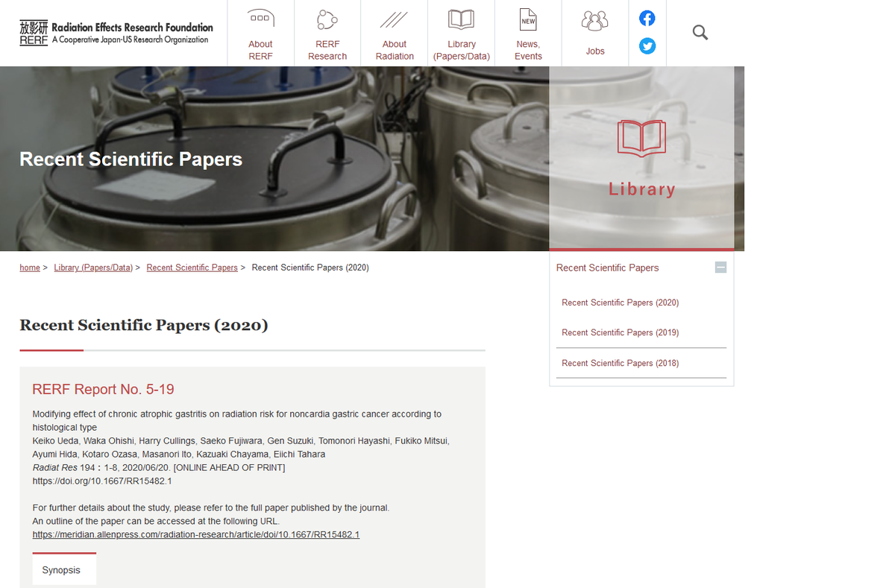895x588 pixels.
Task: Click the Recent Scientific Papers sidebar heading
Action: tap(608, 268)
